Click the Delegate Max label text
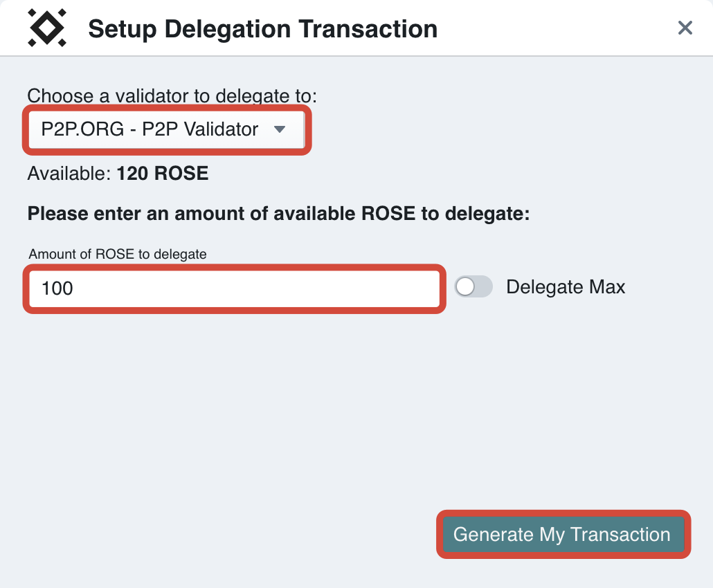Viewport: 713px width, 588px height. (x=566, y=287)
